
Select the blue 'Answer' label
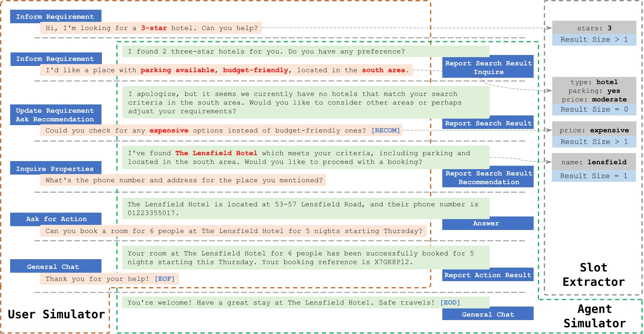pos(487,223)
